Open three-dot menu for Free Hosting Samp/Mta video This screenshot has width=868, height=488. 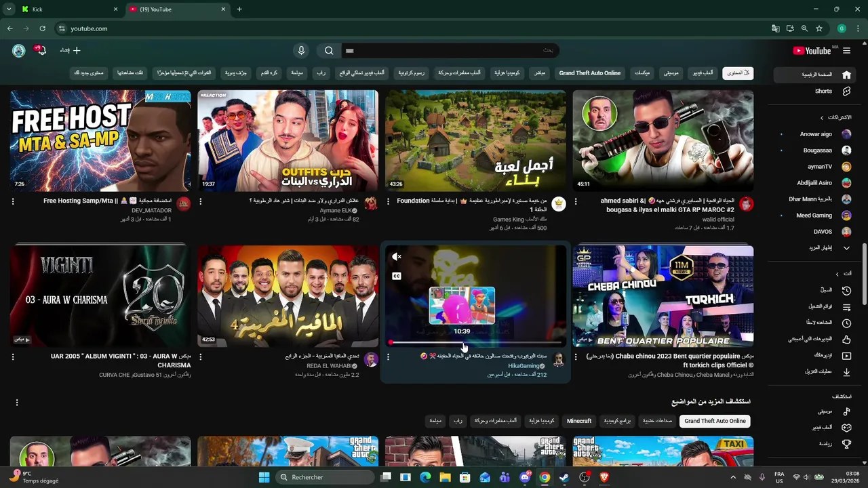(x=13, y=201)
